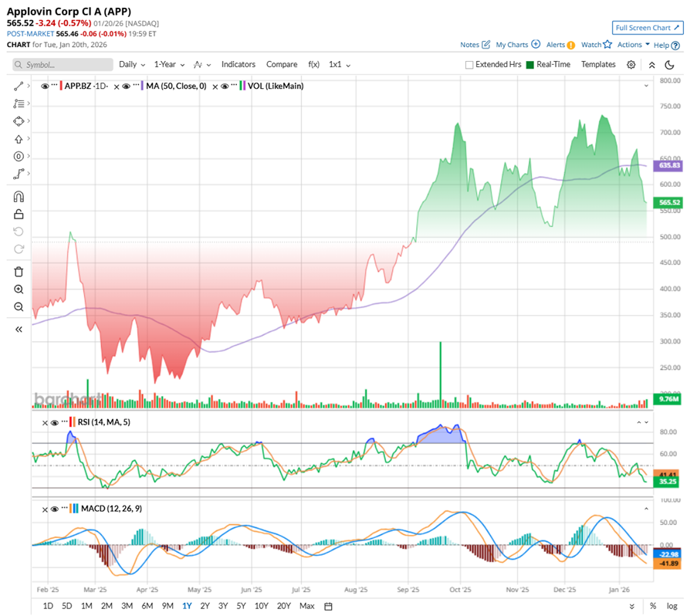Select the shapes drawing tool
This screenshot has height=616, width=697.
19,121
